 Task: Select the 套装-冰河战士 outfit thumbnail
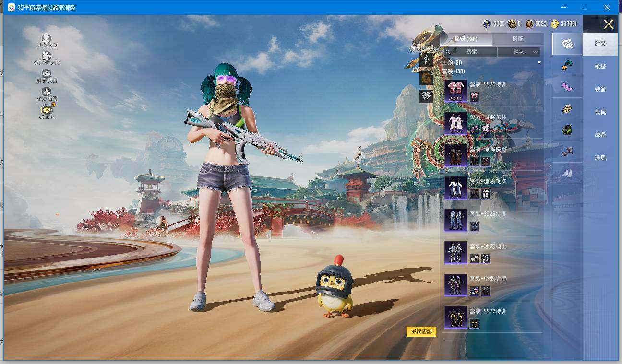tap(456, 252)
